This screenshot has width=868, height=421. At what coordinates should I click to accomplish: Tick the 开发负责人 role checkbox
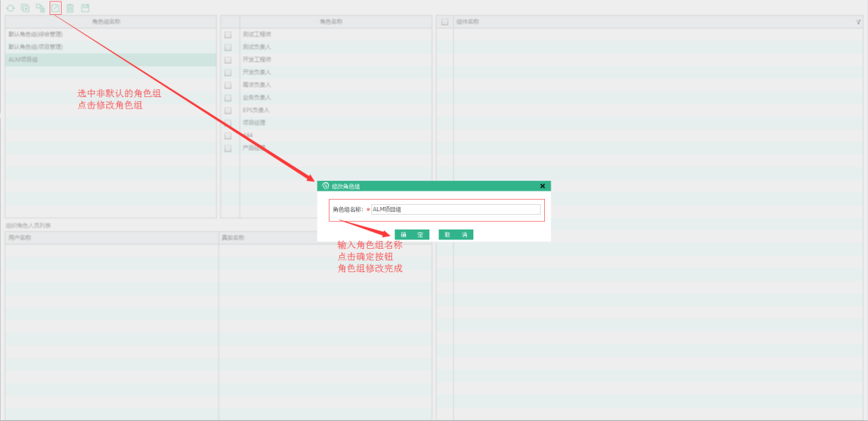pos(228,72)
